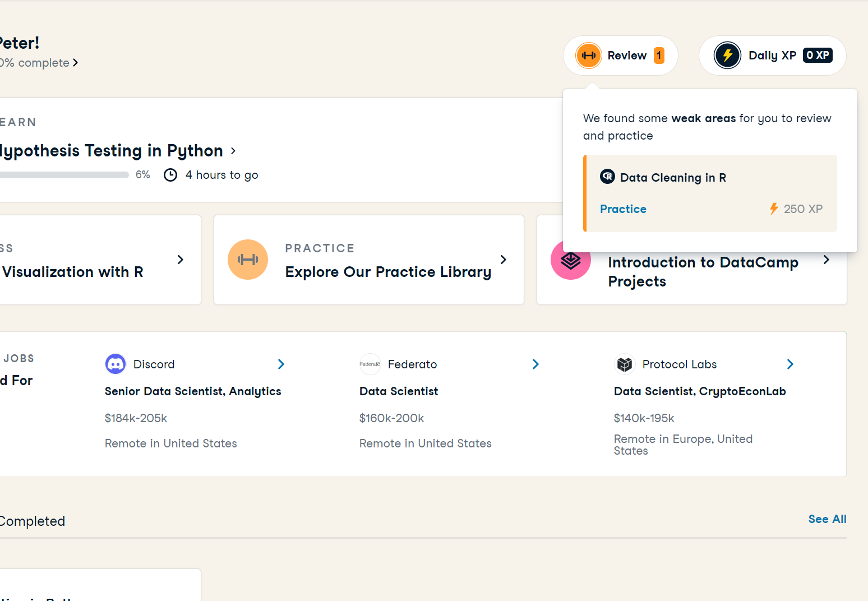This screenshot has width=868, height=601.
Task: Click the Federato company name
Action: [412, 364]
